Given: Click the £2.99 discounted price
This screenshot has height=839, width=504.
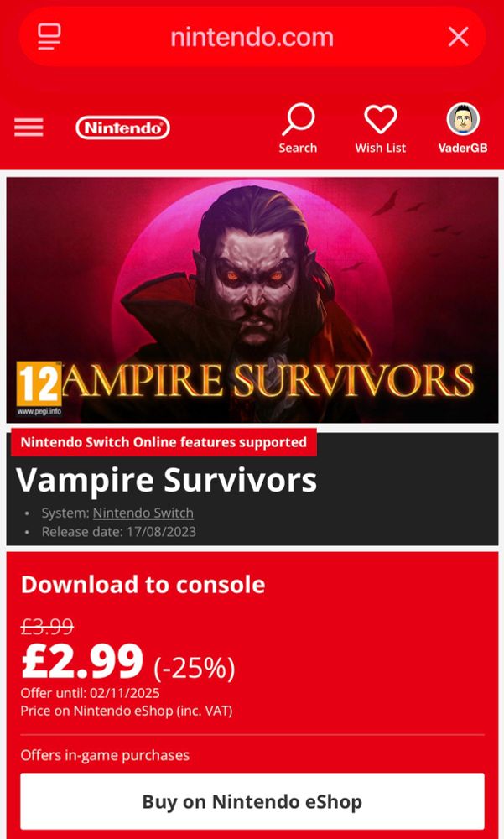Looking at the screenshot, I should click(x=82, y=661).
